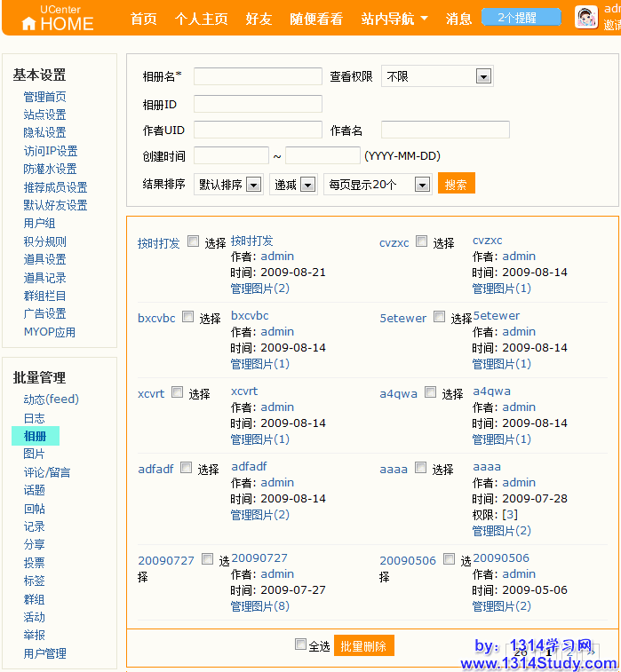This screenshot has height=672, width=621.
Task: Toggle checkbox for album 20090727
Action: click(207, 559)
